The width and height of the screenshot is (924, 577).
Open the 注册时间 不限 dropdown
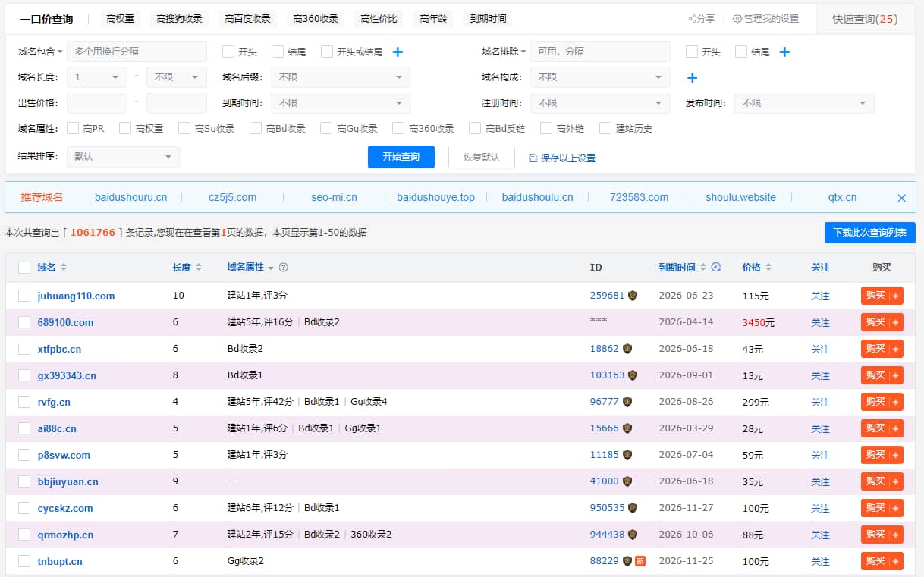coord(600,102)
